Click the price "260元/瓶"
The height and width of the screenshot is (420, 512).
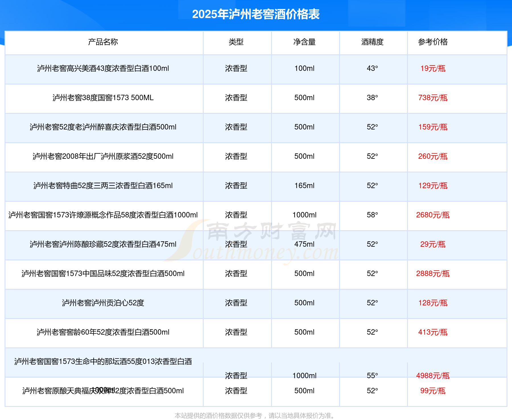tap(433, 156)
